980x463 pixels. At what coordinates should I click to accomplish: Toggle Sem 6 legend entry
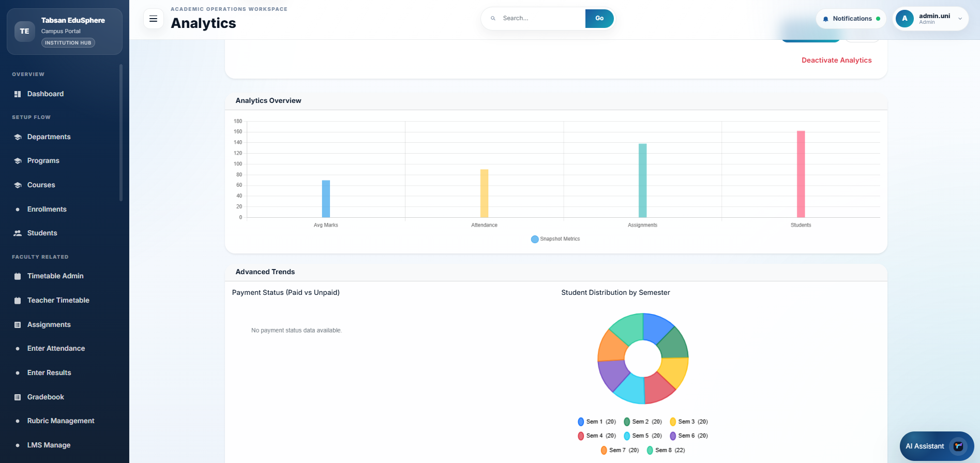689,436
